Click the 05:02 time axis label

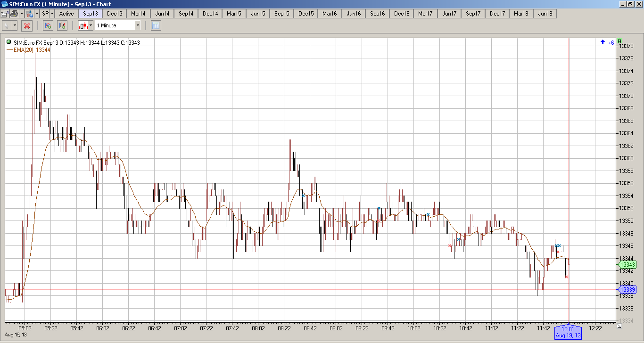click(25, 328)
